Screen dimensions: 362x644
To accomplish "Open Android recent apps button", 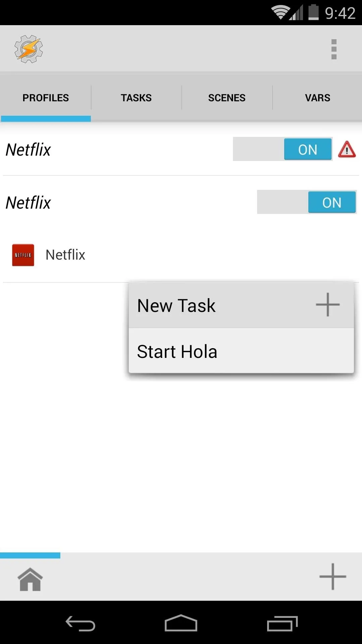I will (x=282, y=624).
